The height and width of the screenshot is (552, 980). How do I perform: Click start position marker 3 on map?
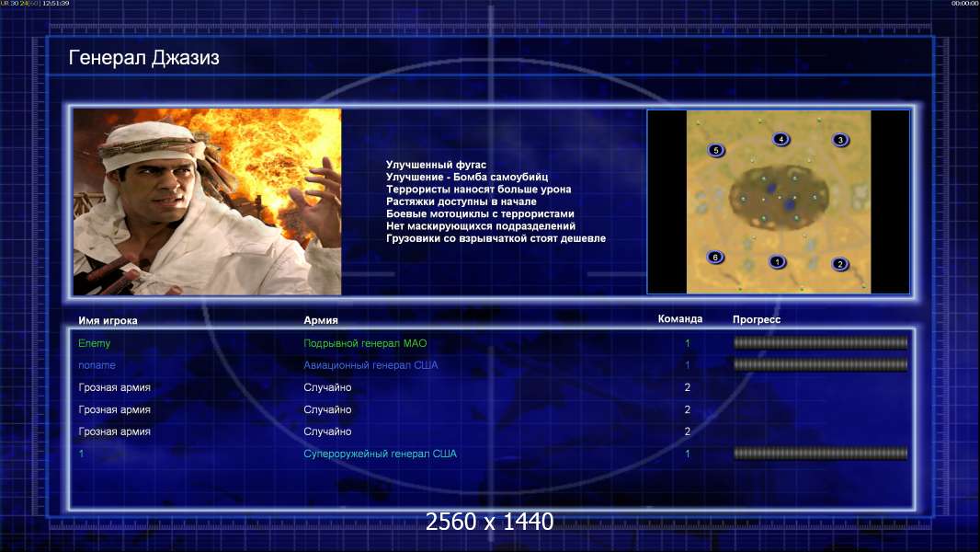pos(840,140)
